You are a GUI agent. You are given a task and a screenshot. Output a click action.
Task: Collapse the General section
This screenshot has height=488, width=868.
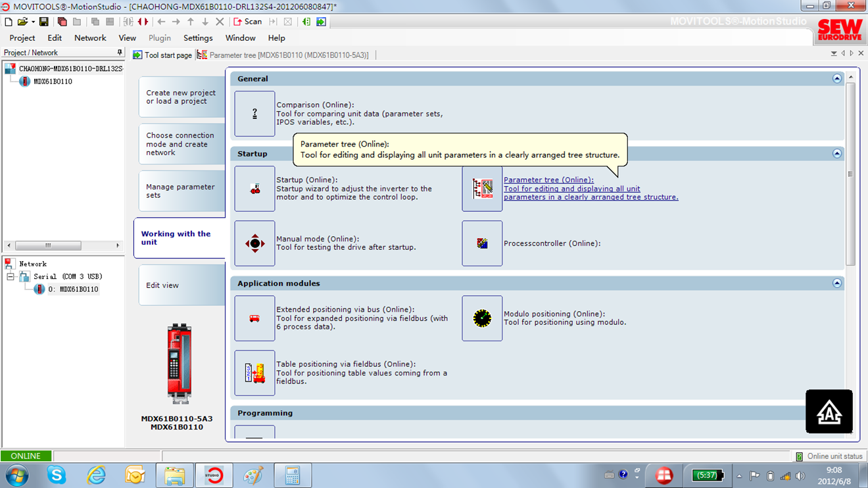[836, 79]
